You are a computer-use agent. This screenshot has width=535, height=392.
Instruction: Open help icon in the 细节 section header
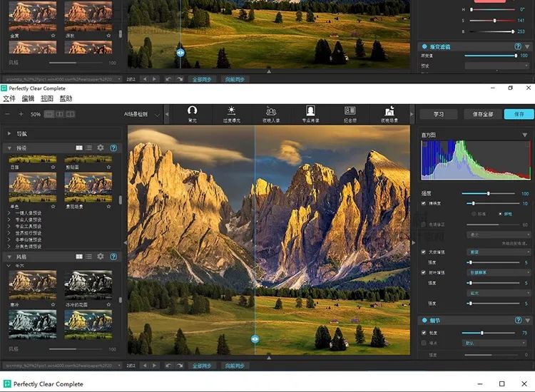pyautogui.click(x=518, y=320)
